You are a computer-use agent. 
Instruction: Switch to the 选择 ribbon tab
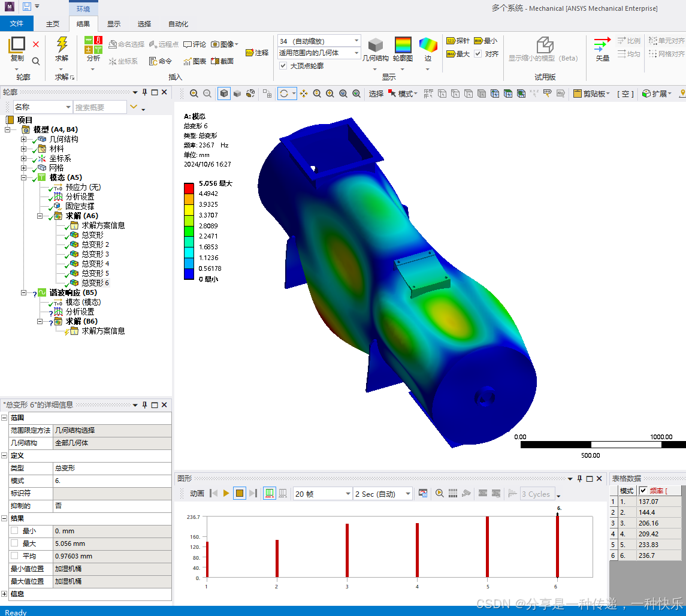tap(144, 24)
